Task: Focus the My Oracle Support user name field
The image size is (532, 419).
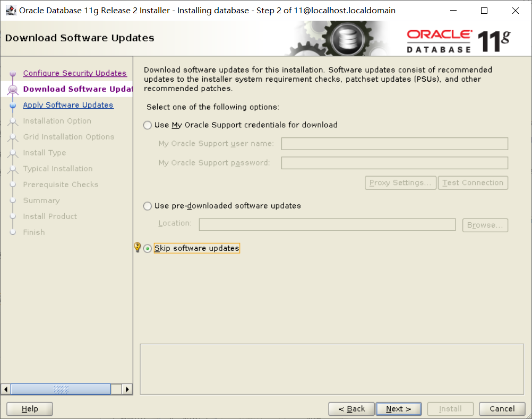Action: point(394,144)
